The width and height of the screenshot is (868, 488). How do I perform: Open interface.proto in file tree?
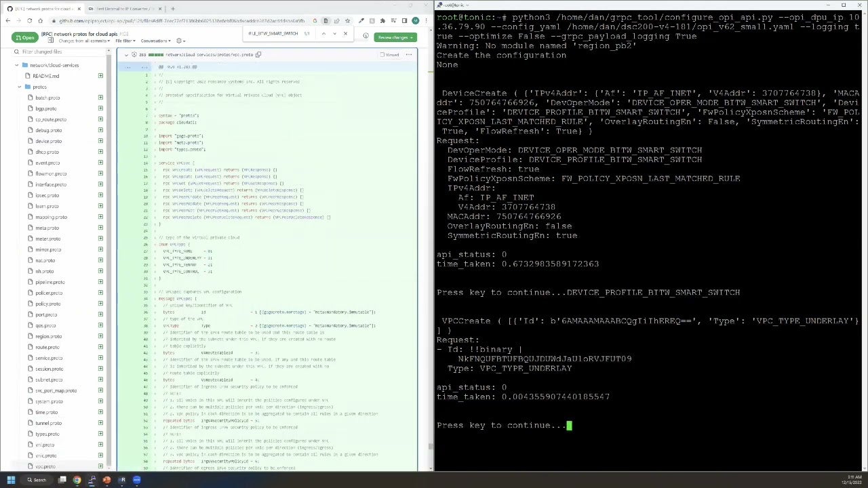[50, 184]
